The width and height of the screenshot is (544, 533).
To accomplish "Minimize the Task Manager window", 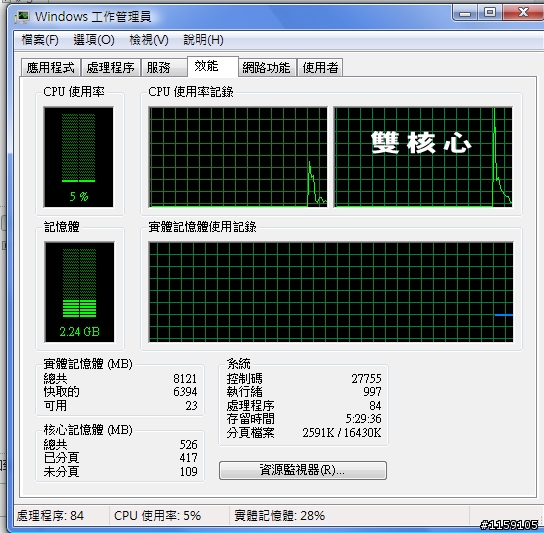I will [465, 13].
